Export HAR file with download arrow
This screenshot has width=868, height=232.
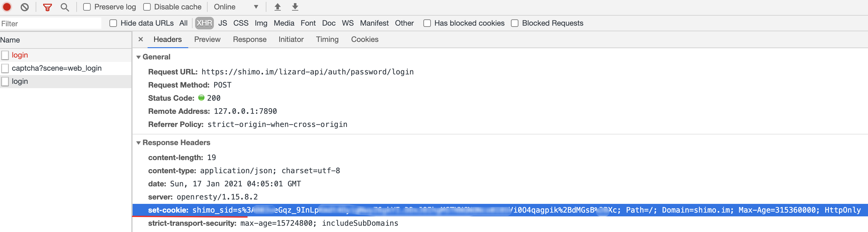tap(295, 7)
